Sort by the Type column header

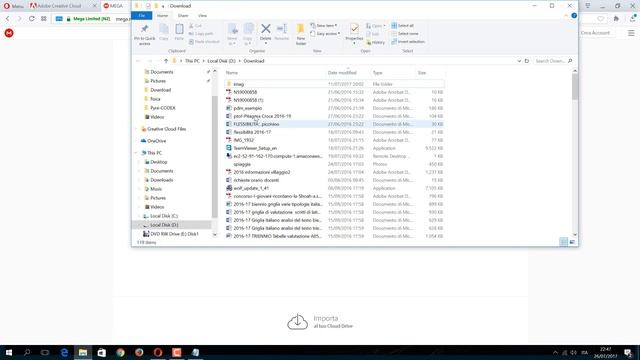[378, 73]
